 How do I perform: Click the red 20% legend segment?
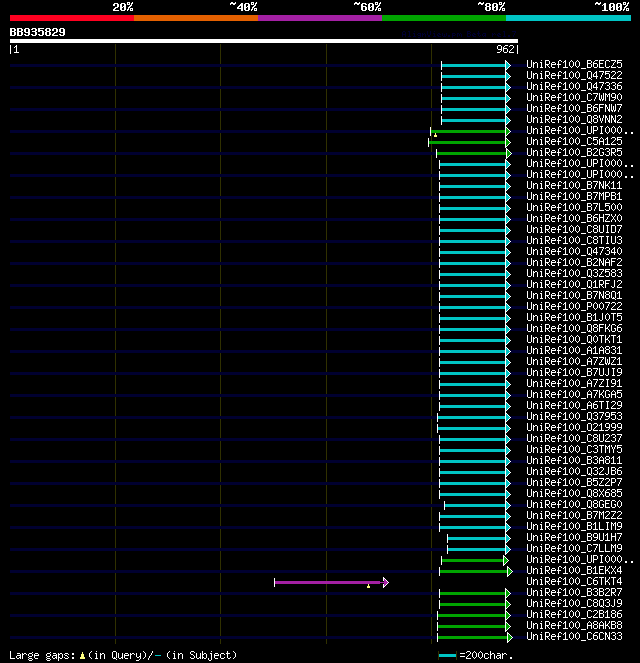pos(72,18)
